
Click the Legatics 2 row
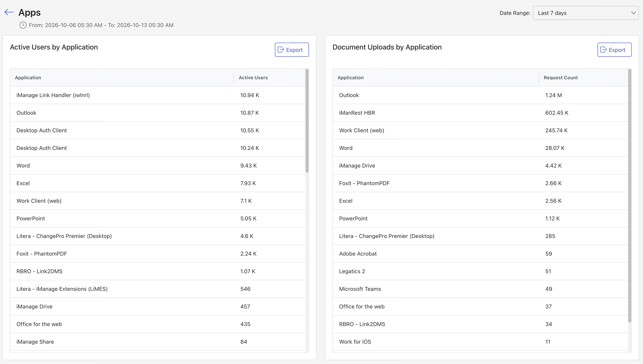pyautogui.click(x=480, y=271)
